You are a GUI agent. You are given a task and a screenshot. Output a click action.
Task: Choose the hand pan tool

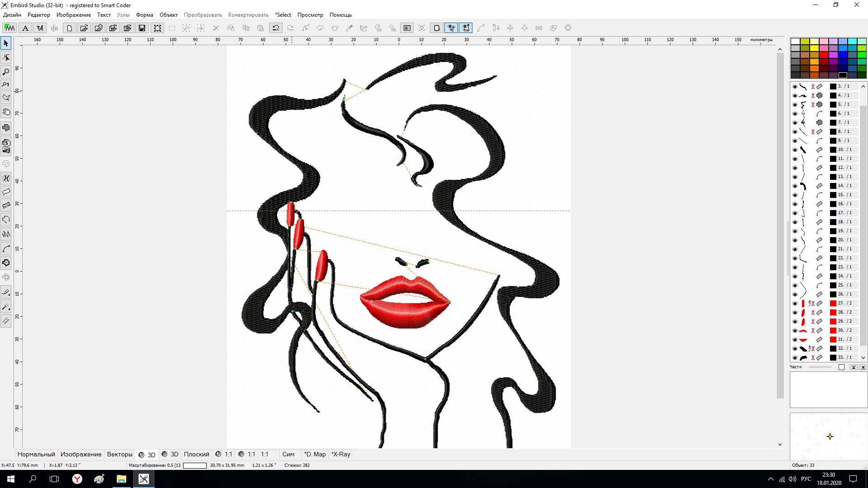[x=6, y=112]
